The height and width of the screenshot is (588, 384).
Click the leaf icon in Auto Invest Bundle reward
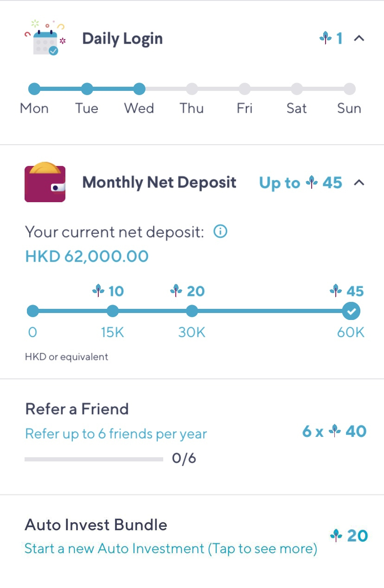click(336, 536)
